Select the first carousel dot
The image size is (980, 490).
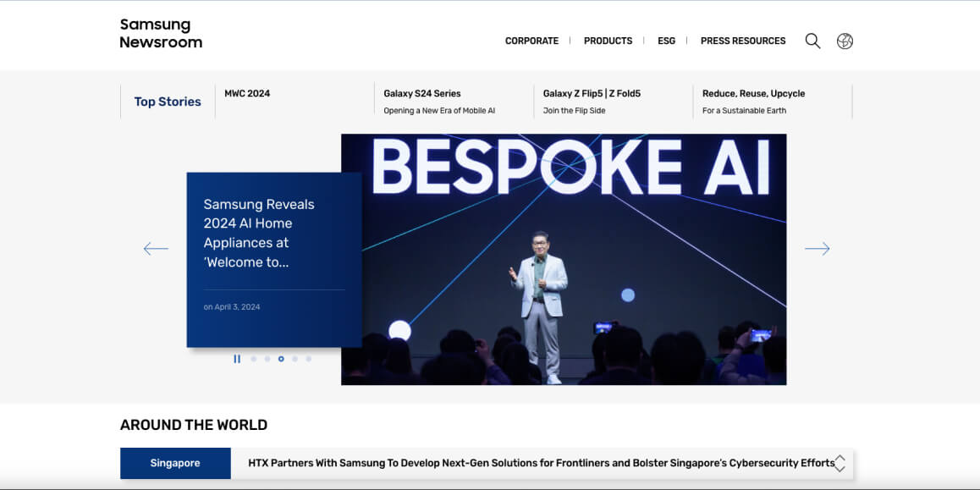tap(253, 359)
